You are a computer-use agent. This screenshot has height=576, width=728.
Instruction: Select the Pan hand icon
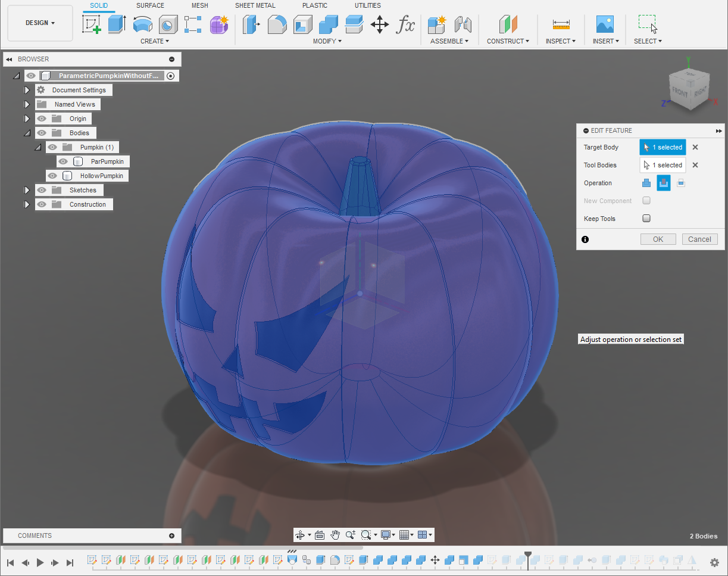click(x=336, y=535)
